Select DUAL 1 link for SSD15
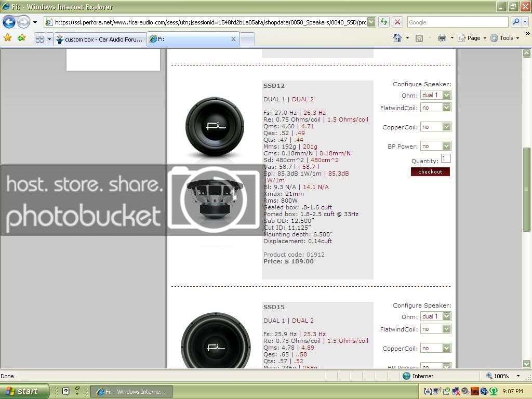Image resolution: width=532 pixels, height=399 pixels. tap(274, 321)
